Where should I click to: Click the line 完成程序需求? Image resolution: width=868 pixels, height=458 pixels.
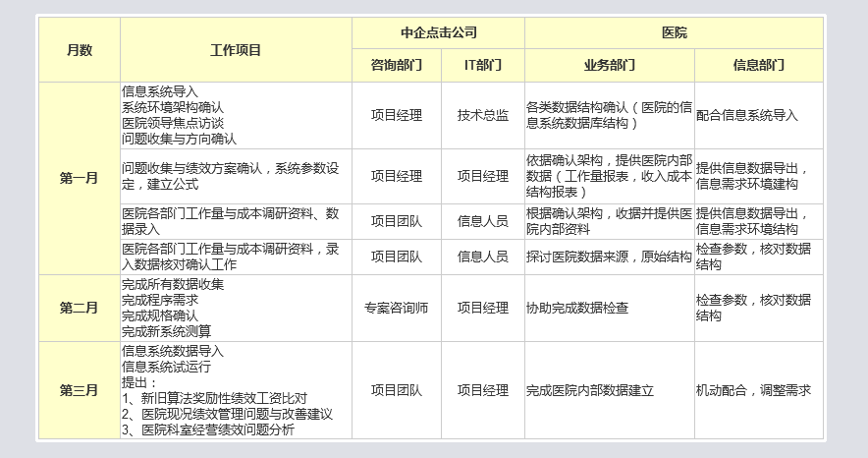click(x=160, y=300)
